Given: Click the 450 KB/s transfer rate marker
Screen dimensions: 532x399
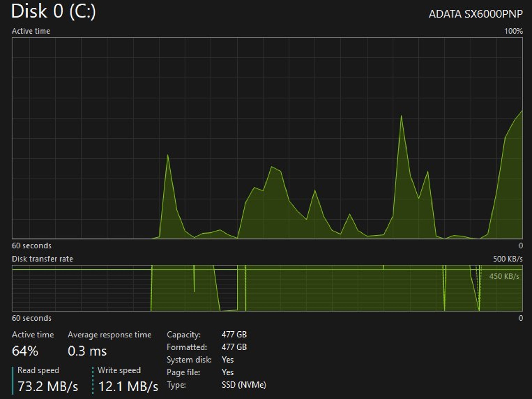Looking at the screenshot, I should 504,276.
